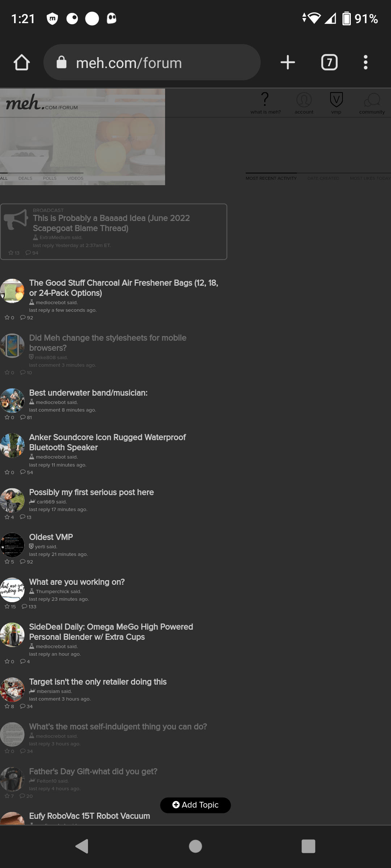Viewport: 391px width, 868px height.
Task: Tap the browser home icon
Action: coord(22,62)
